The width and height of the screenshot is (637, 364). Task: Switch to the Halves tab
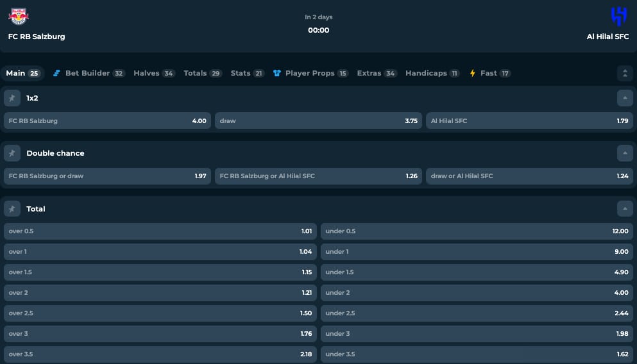tap(154, 74)
